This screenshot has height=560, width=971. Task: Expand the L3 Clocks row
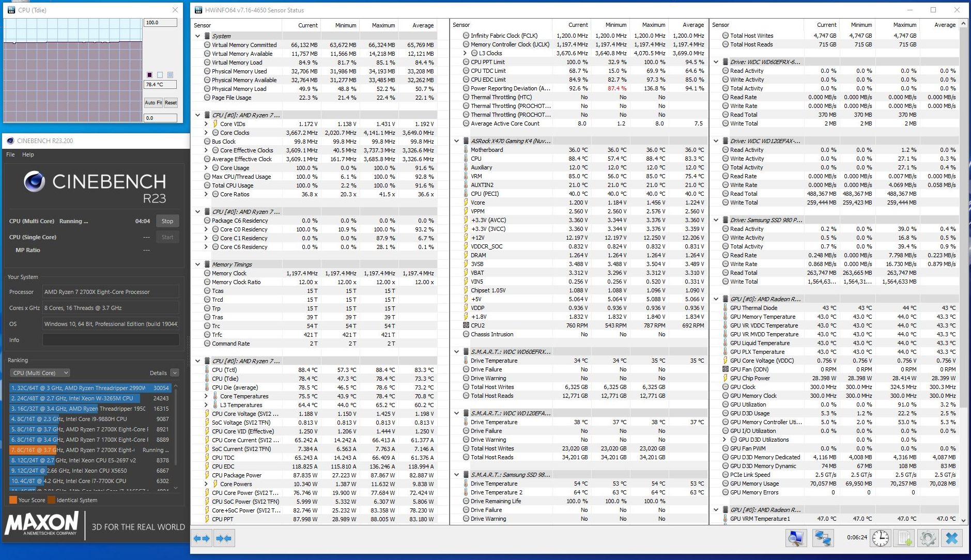[465, 53]
